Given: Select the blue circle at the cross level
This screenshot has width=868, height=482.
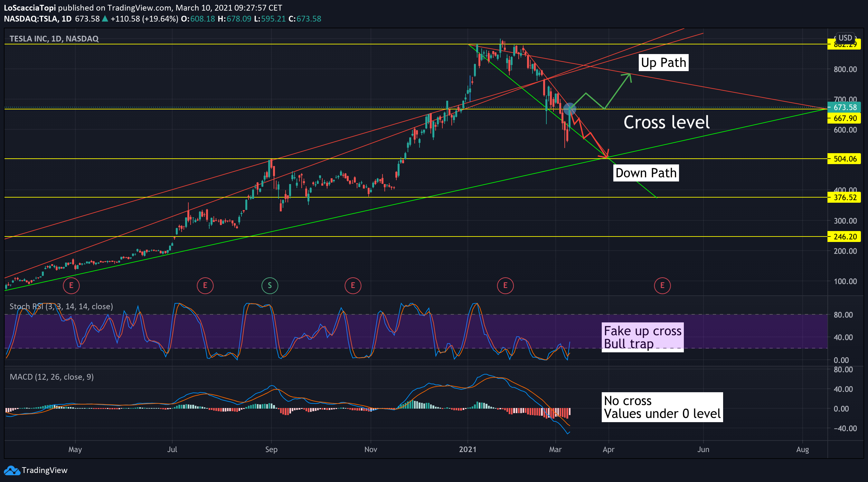Looking at the screenshot, I should (x=570, y=109).
